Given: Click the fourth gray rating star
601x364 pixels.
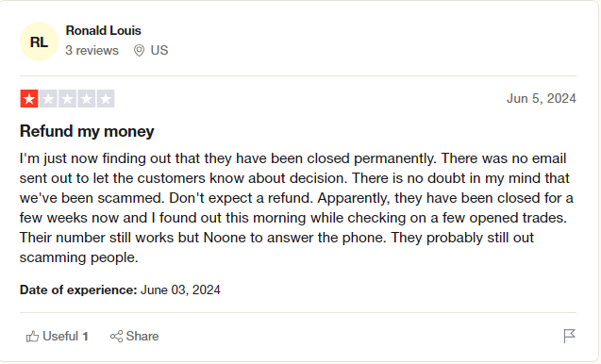Looking at the screenshot, I should click(87, 99).
